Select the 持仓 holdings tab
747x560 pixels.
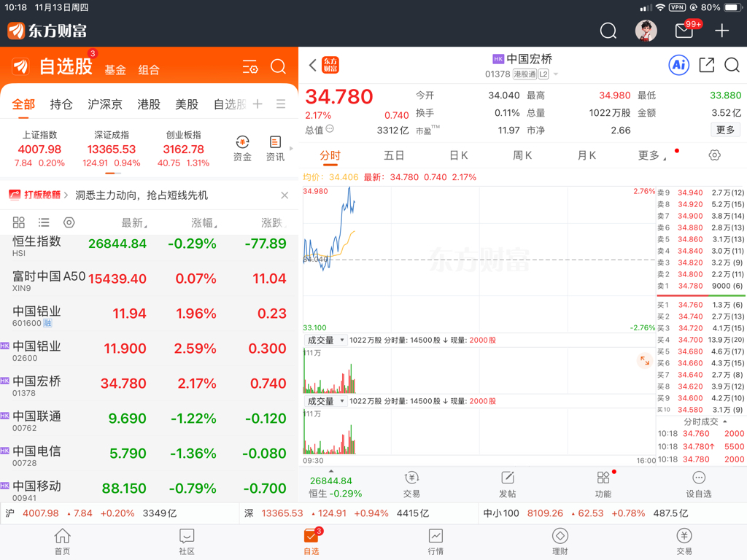[x=61, y=104]
